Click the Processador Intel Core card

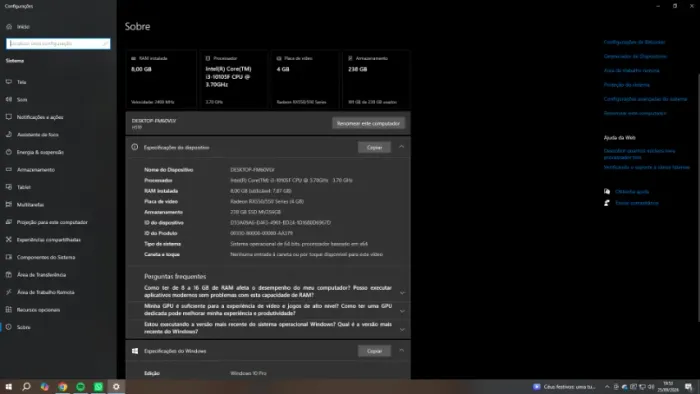tap(234, 79)
